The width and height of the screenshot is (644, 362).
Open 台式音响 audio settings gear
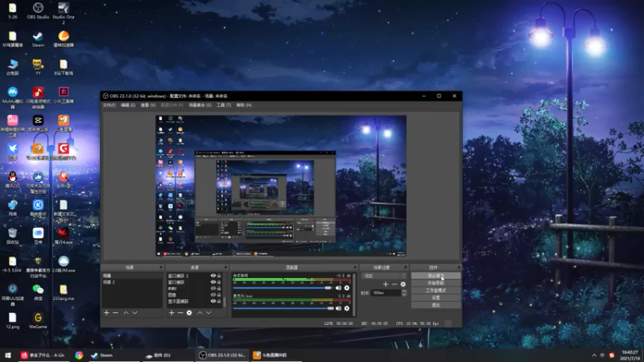tap(347, 288)
